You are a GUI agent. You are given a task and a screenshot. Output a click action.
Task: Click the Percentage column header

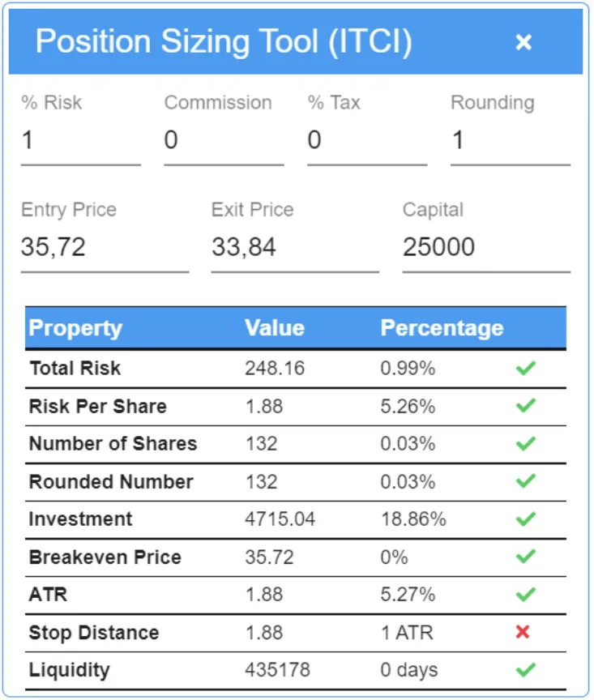pyautogui.click(x=442, y=328)
